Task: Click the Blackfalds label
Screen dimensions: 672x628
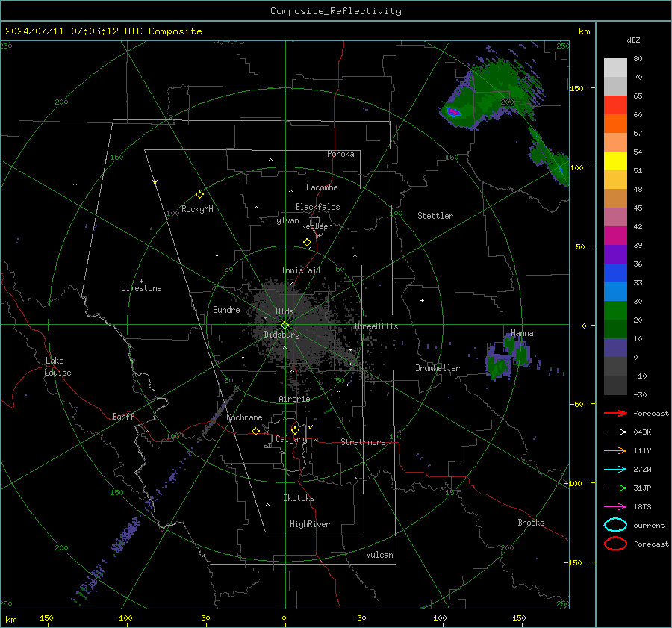Action: [x=317, y=207]
